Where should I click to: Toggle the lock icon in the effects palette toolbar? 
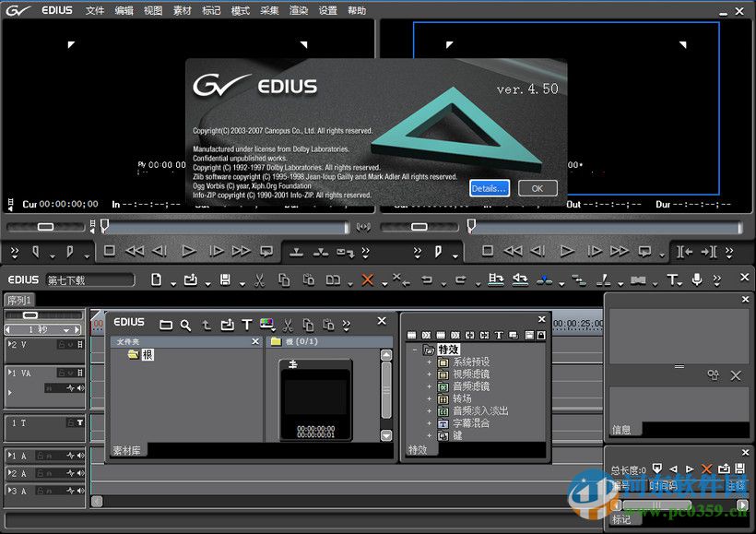540,335
